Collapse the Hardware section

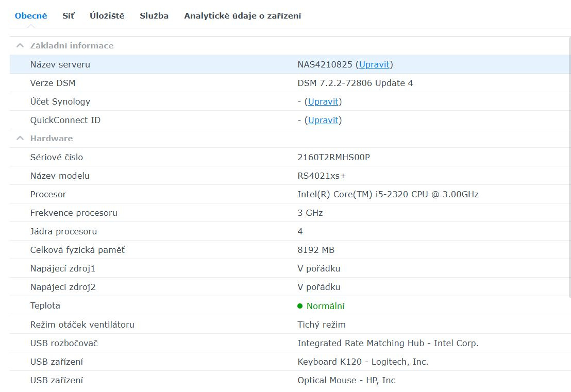pos(20,138)
